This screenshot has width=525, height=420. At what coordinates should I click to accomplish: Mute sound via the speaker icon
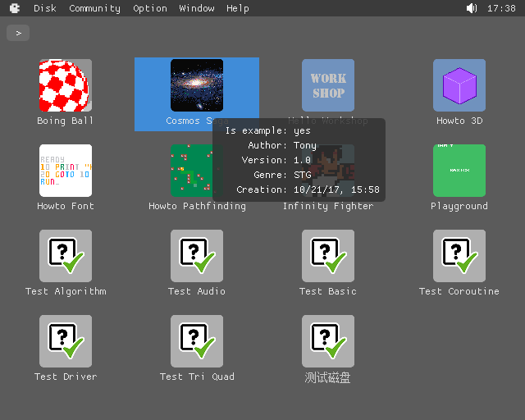coord(472,8)
